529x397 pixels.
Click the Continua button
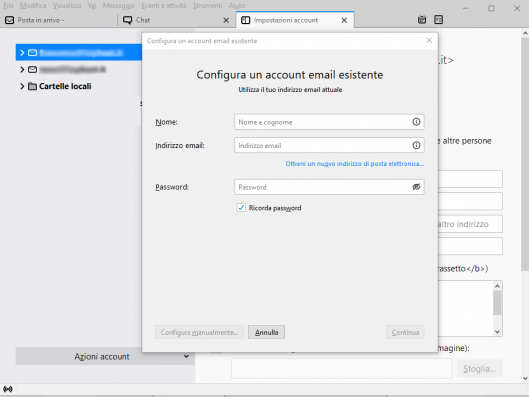pyautogui.click(x=405, y=332)
